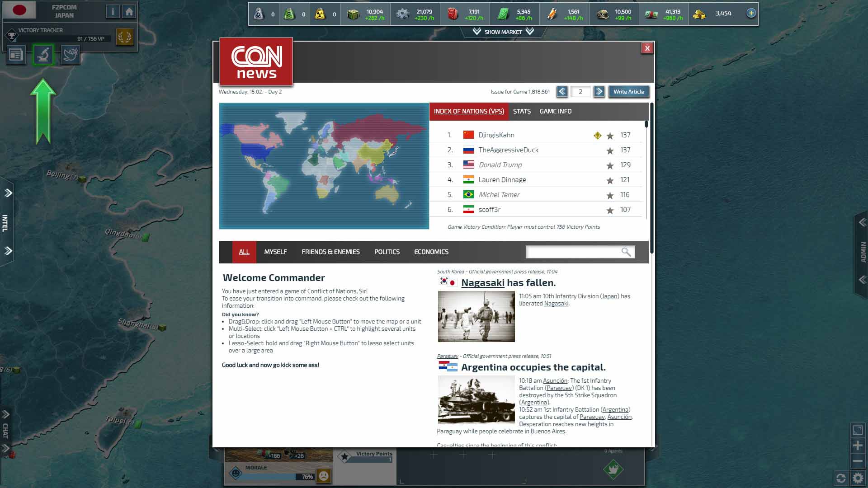Click the victory laurel trophy icon

pos(124,36)
